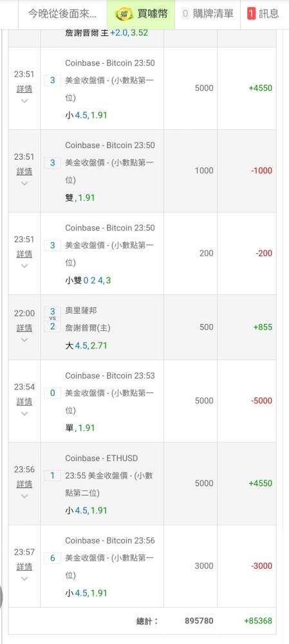Open the 今晚從後面來... tab
Screen dimensions: 289x644
click(x=62, y=14)
